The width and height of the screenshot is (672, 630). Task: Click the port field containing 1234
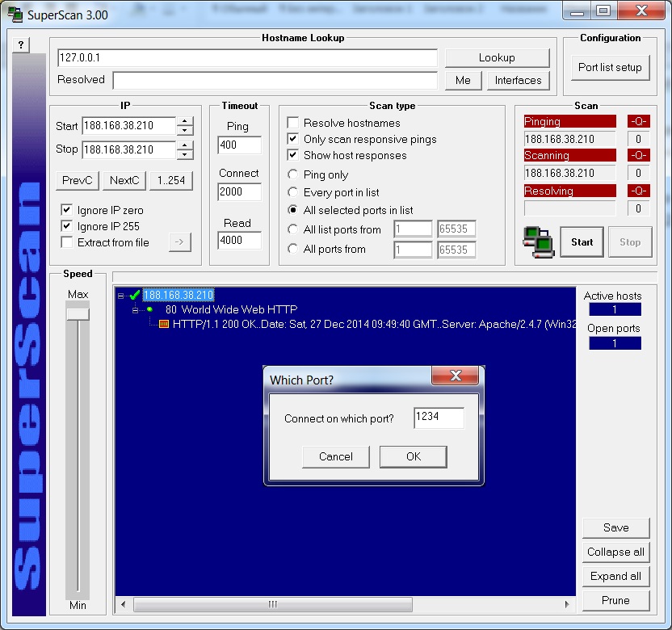click(x=439, y=418)
